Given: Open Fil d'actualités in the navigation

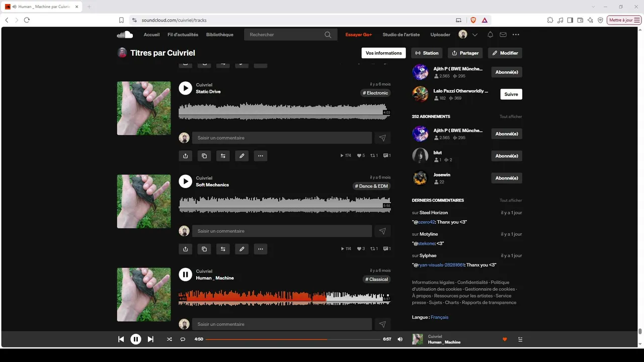Looking at the screenshot, I should (183, 35).
